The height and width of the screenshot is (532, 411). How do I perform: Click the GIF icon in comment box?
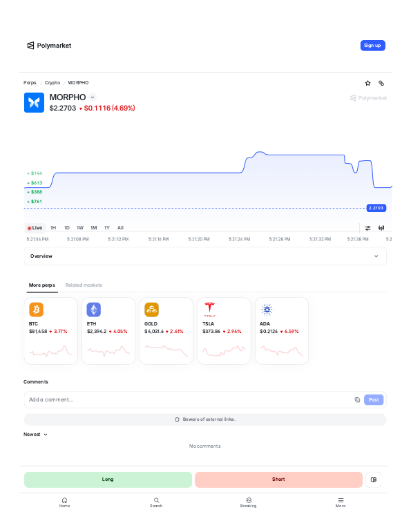(357, 399)
